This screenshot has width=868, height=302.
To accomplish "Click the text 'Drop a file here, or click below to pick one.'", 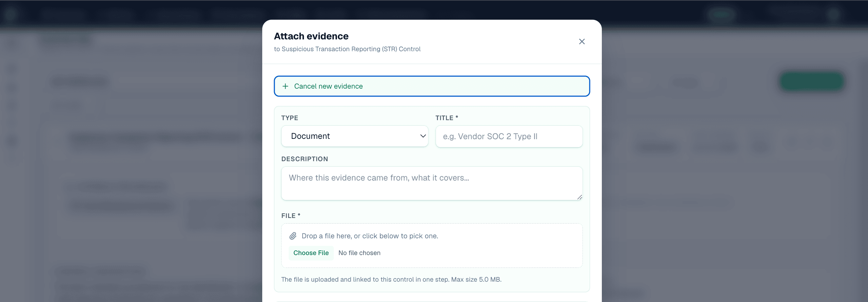I will (370, 236).
